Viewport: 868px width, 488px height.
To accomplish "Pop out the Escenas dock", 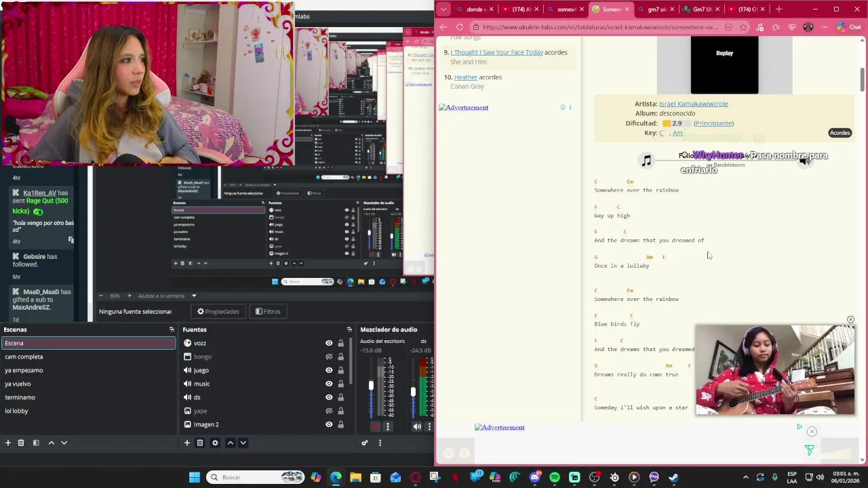I will point(172,329).
